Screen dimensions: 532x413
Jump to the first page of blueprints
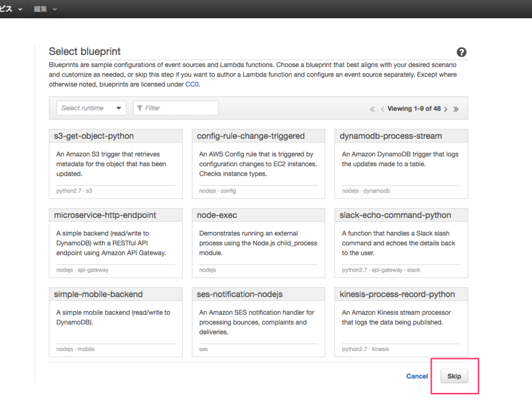tap(372, 109)
